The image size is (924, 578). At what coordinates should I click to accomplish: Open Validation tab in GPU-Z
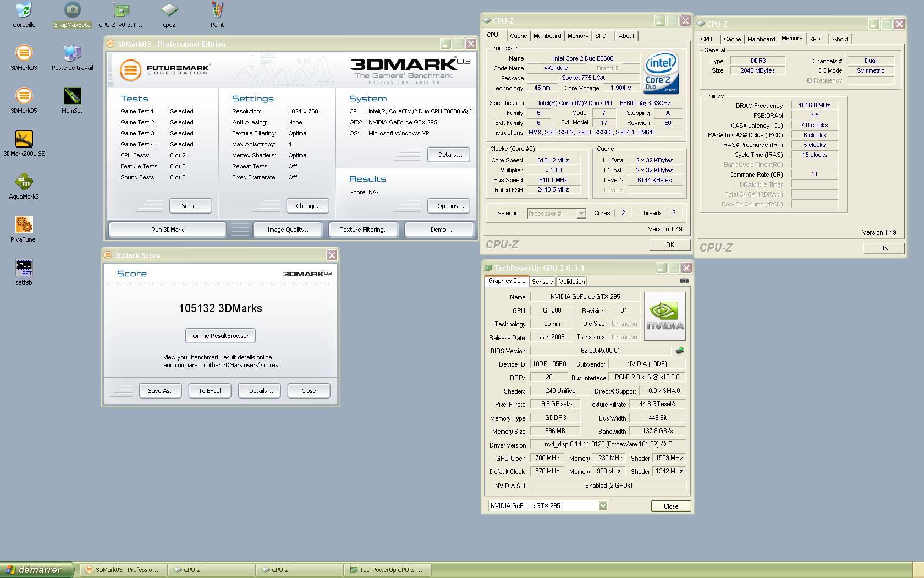tap(572, 282)
